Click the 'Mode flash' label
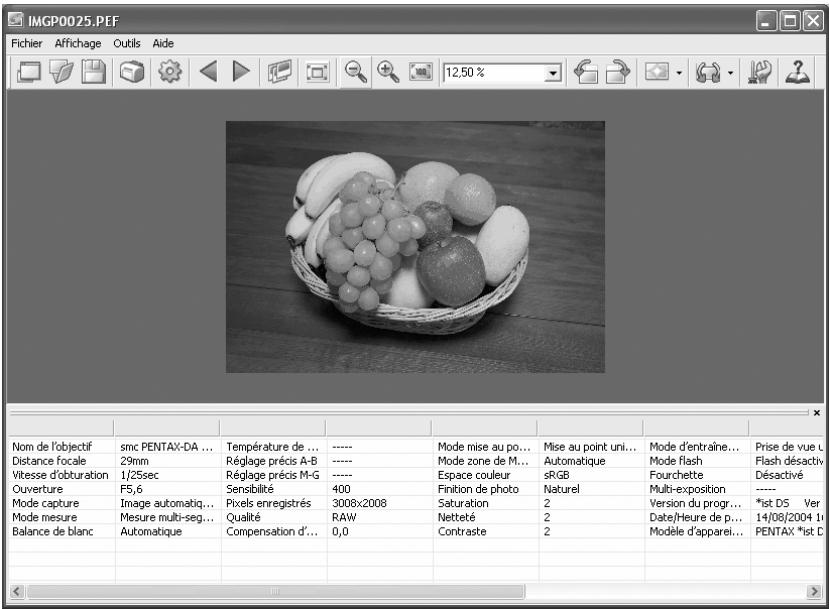 point(676,461)
